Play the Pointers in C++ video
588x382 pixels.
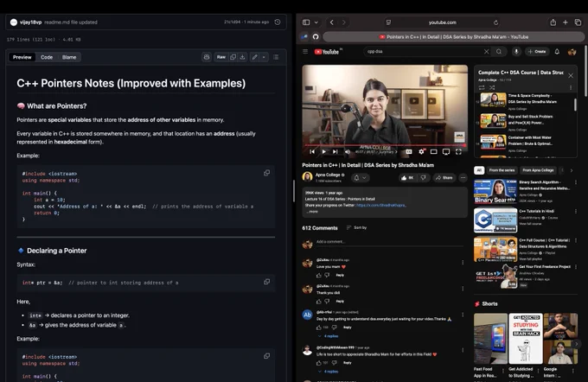click(323, 151)
